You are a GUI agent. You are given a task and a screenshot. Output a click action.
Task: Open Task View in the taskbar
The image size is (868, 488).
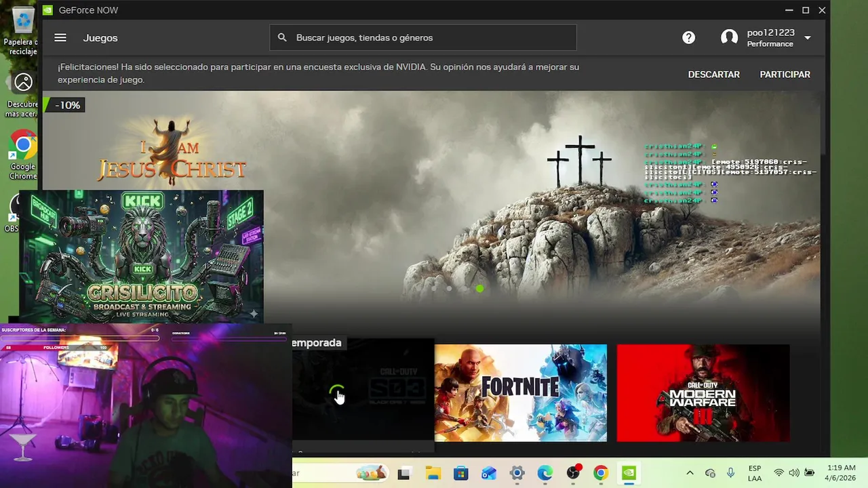[x=403, y=473]
